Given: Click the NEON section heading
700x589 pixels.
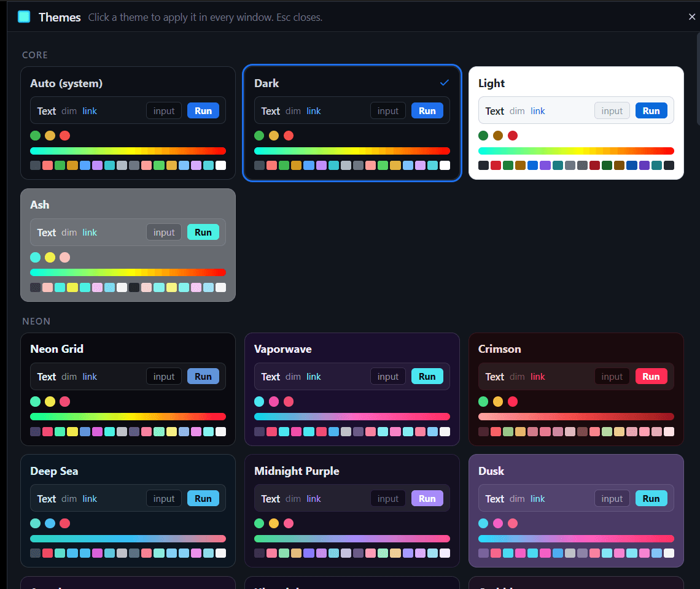Looking at the screenshot, I should click(x=36, y=321).
